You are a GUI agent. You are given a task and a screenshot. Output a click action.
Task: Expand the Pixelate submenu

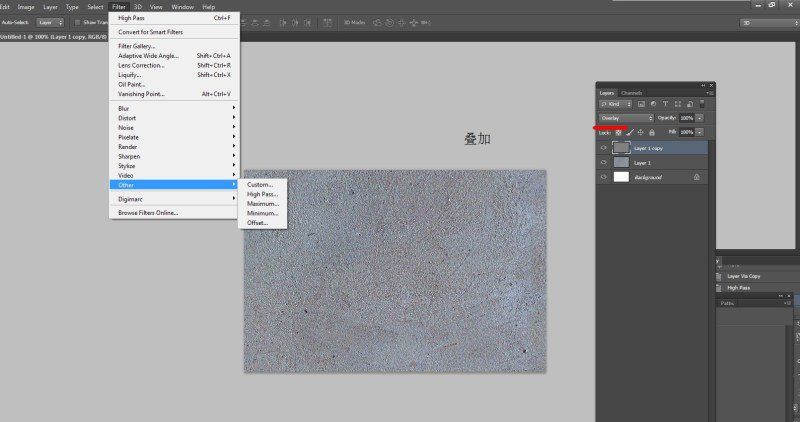click(x=174, y=137)
